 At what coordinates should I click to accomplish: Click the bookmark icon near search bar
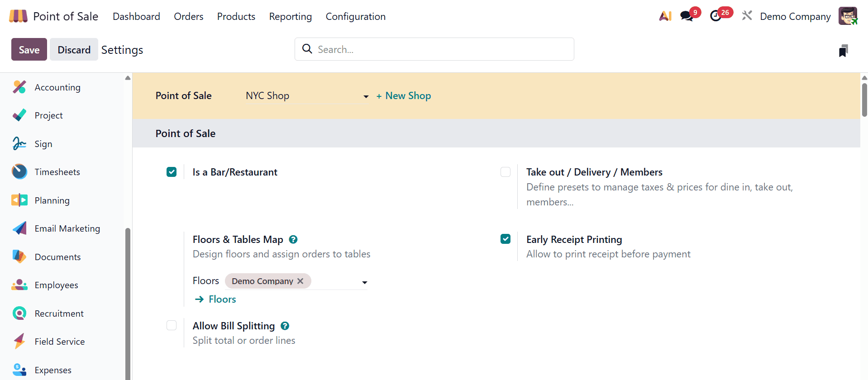(x=843, y=51)
